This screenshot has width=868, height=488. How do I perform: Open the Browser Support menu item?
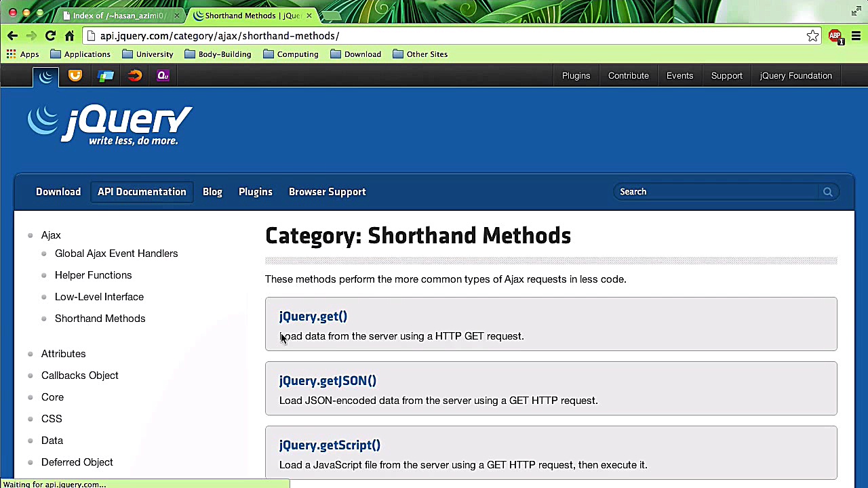(x=328, y=192)
